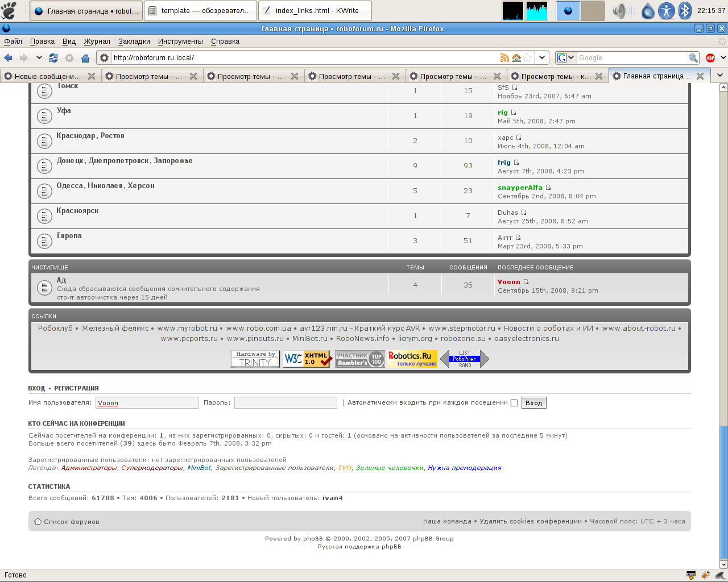728x582 pixels.
Task: Click the search magnifier icon in Google box
Action: tap(693, 58)
